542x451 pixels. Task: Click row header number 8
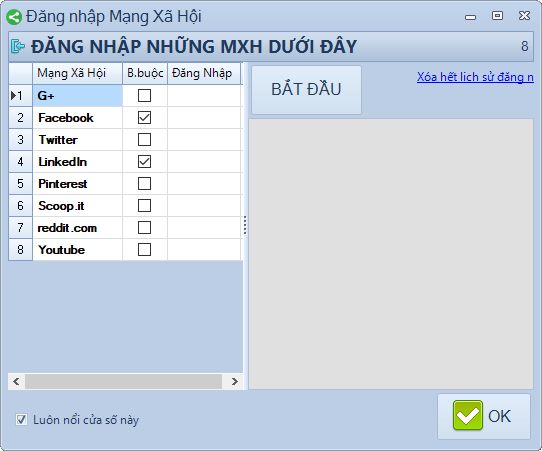[x=20, y=250]
